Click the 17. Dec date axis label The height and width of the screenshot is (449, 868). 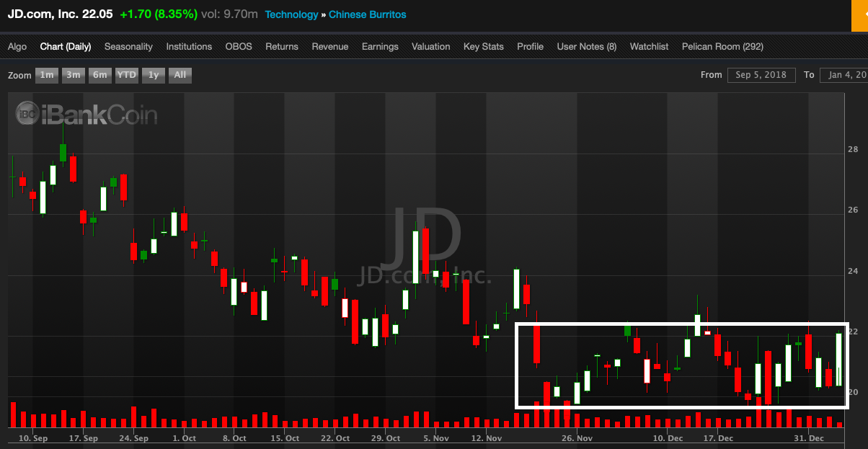(718, 438)
